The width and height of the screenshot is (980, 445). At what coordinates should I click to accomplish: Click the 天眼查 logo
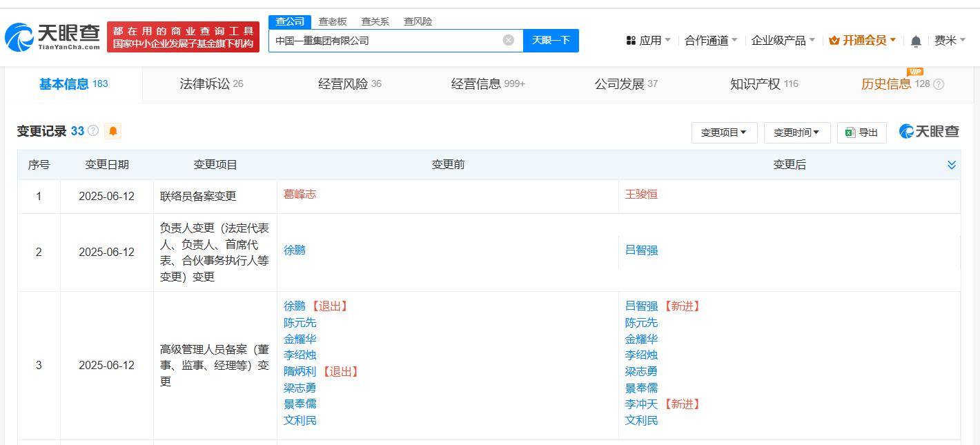pos(52,37)
